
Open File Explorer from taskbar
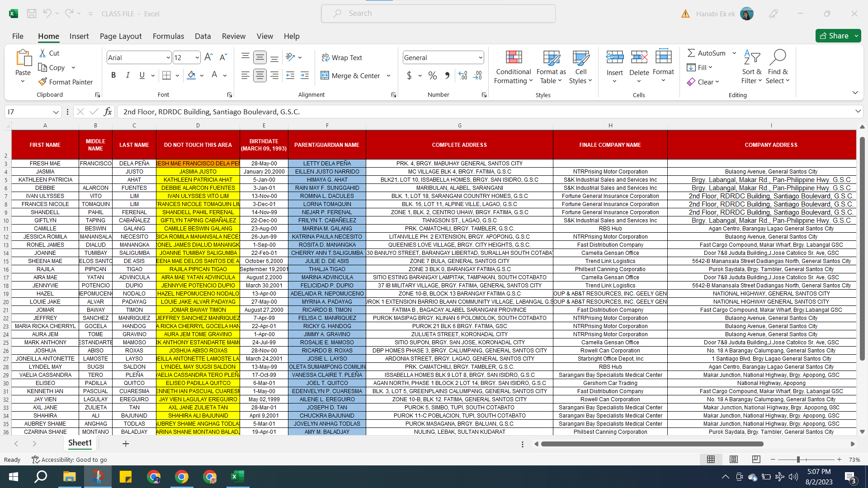pyautogui.click(x=69, y=476)
